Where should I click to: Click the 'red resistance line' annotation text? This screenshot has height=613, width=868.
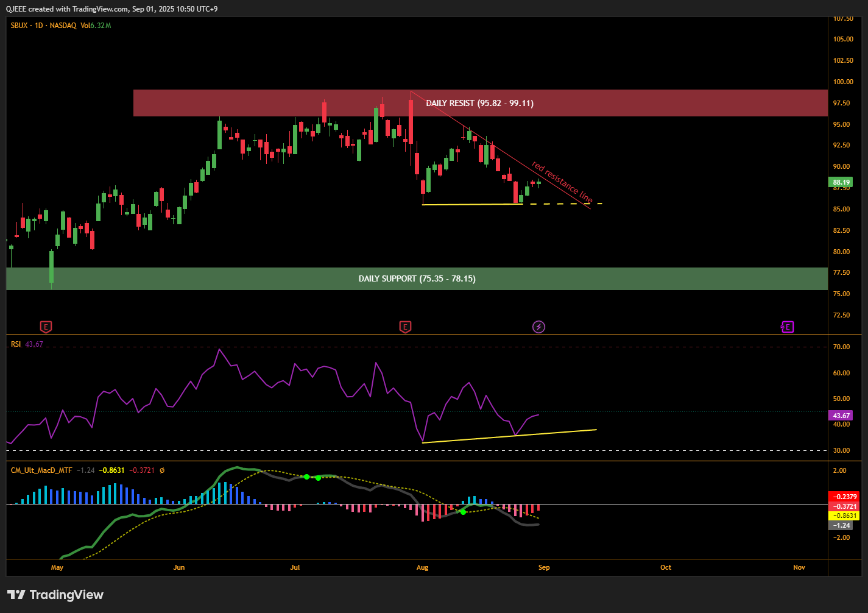562,182
